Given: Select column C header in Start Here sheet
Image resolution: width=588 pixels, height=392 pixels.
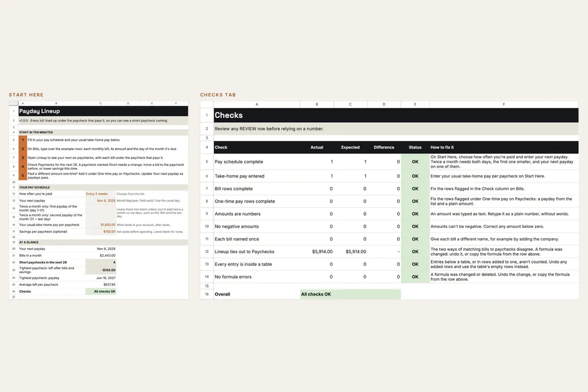Looking at the screenshot, I should (x=100, y=103).
